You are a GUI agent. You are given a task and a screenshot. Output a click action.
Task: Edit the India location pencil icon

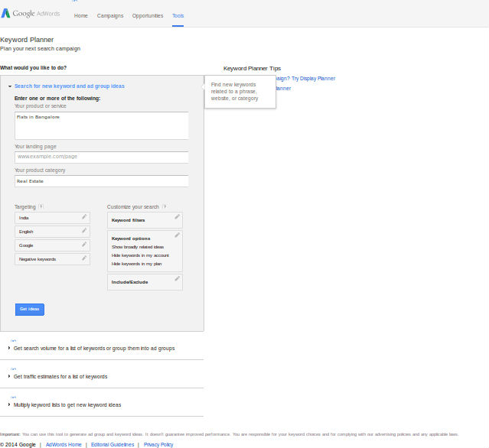tap(84, 217)
